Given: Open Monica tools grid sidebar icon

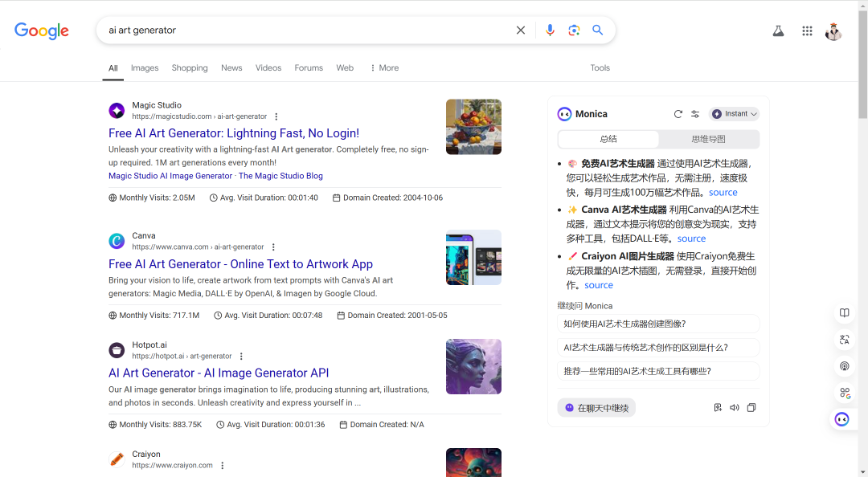Looking at the screenshot, I should coord(844,393).
